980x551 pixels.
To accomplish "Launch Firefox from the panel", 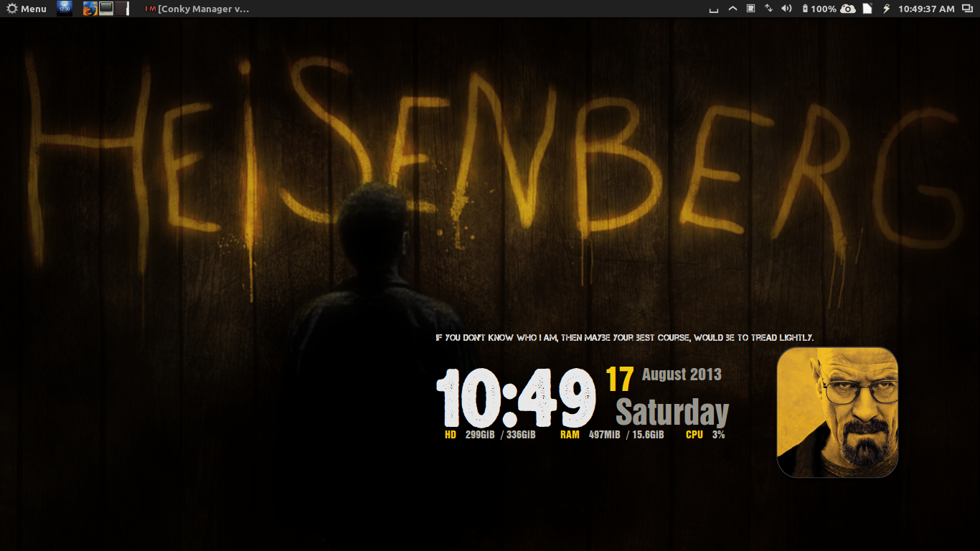I will point(90,9).
